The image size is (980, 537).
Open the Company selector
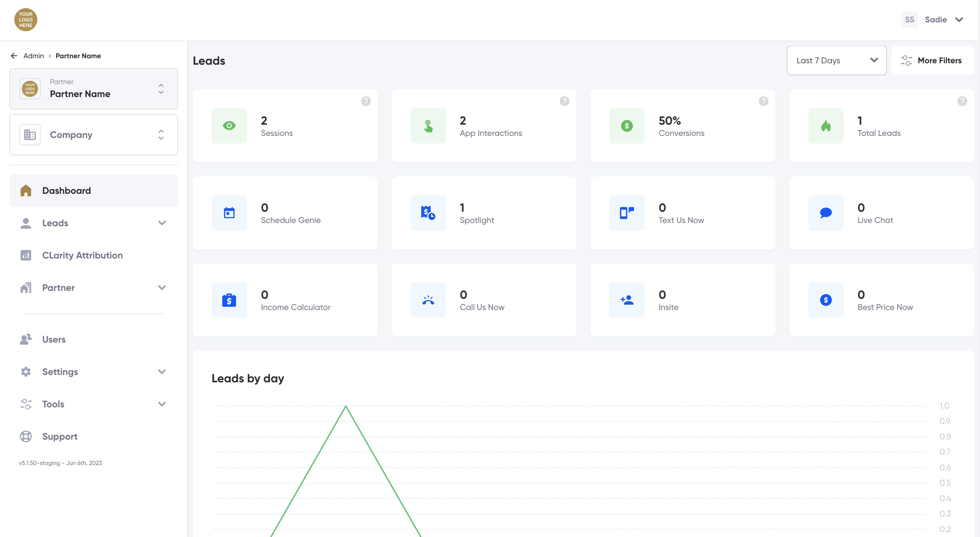pos(93,135)
